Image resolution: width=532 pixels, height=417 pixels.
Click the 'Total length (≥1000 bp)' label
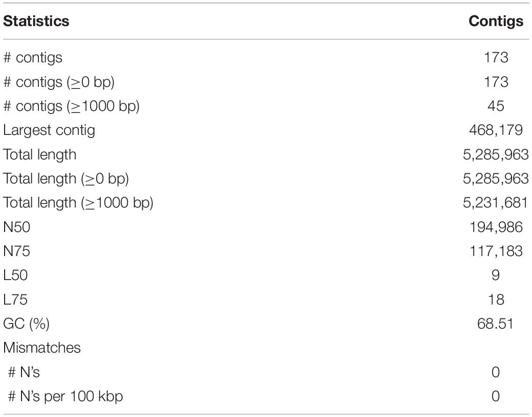tap(78, 203)
